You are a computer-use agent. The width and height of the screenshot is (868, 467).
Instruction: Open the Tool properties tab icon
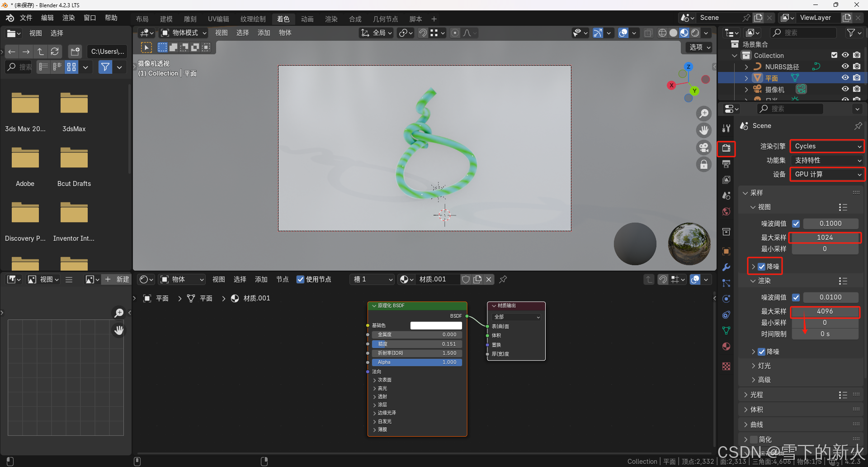pos(726,128)
